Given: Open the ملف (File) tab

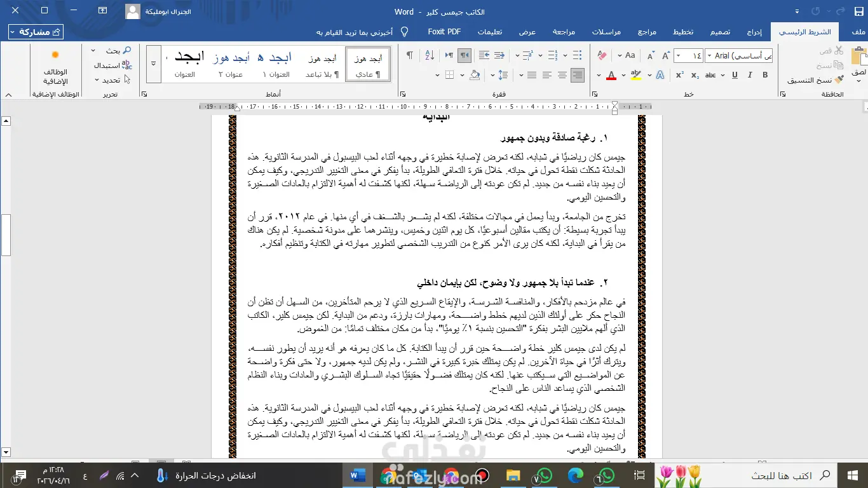Looking at the screenshot, I should 858,32.
